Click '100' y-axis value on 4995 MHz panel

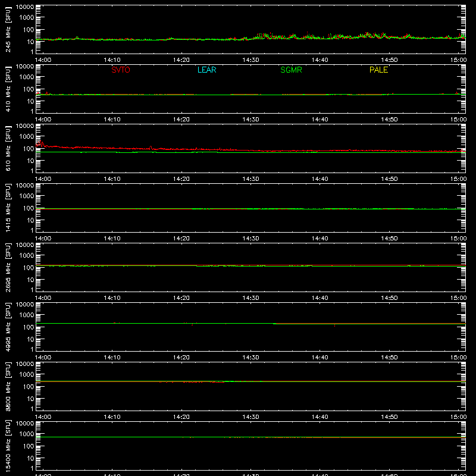pyautogui.click(x=29, y=327)
